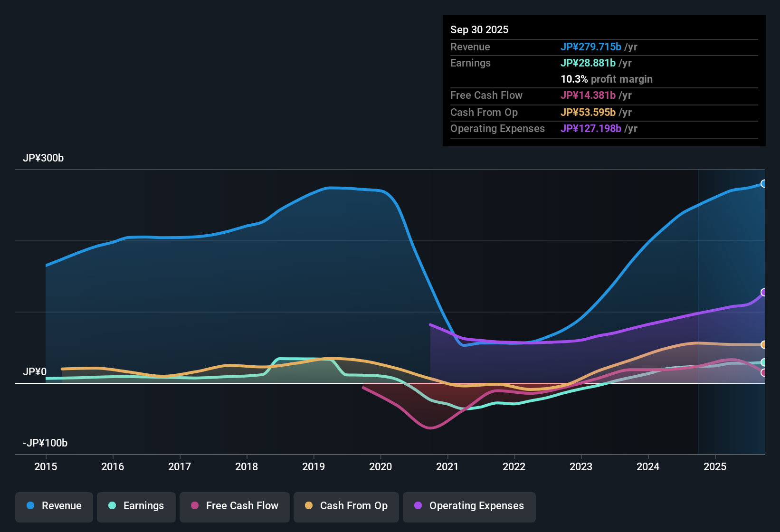Toggle the Free Cash Flow series visibility
Screen dimensions: 780x532
234,506
